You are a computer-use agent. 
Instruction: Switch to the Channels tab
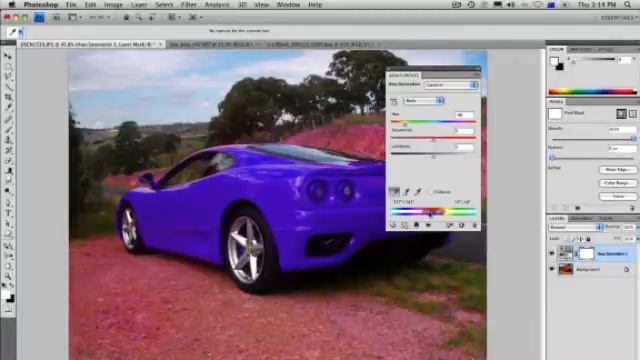point(582,218)
